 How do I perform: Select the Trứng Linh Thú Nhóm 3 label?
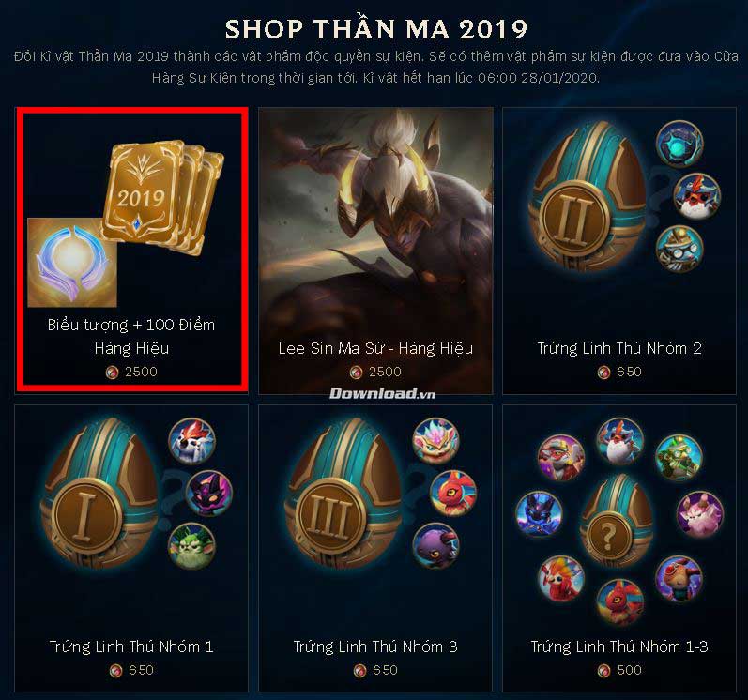click(375, 647)
